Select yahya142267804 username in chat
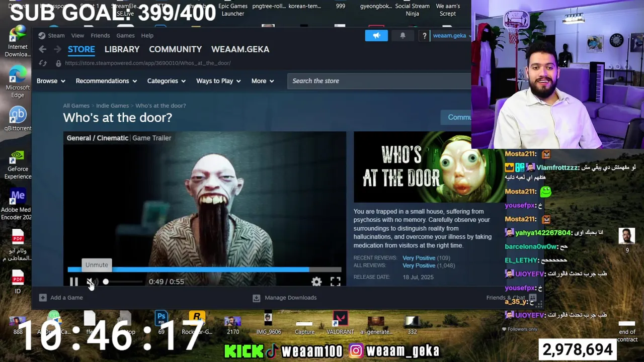644x362 pixels. [543, 233]
